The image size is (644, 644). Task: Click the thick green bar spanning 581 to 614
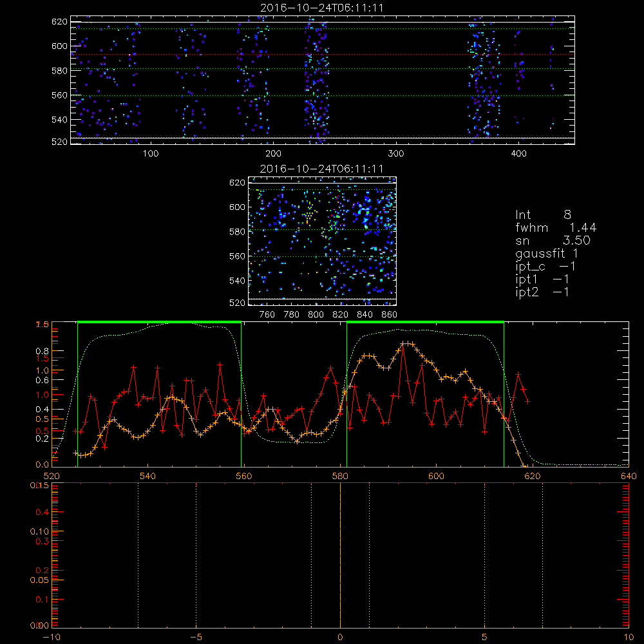(x=425, y=322)
